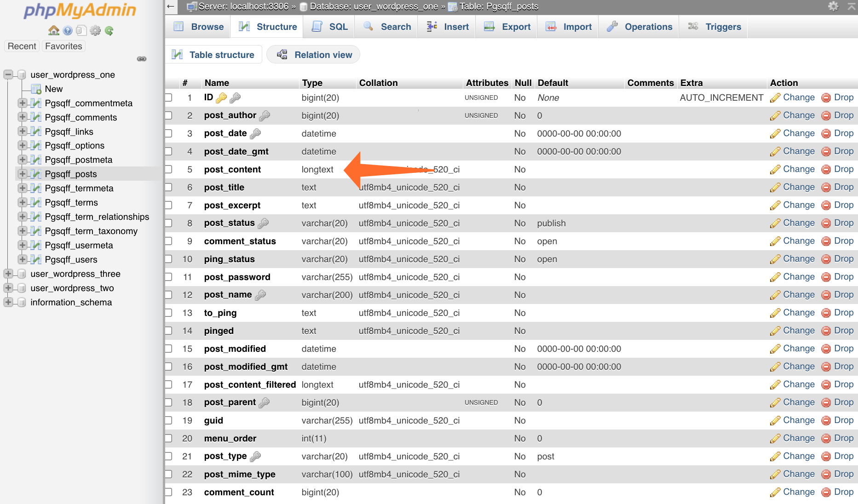Check the box for the post_content column
This screenshot has width=858, height=504.
coord(169,169)
